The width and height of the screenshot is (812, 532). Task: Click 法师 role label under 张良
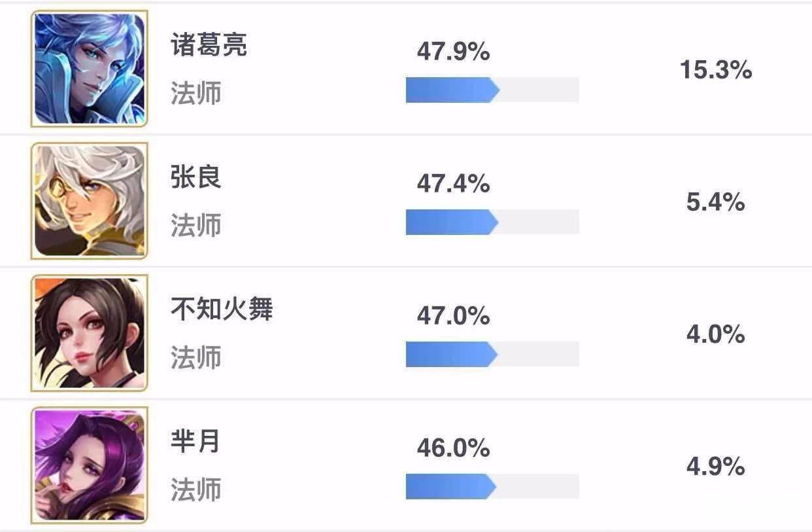point(196,225)
